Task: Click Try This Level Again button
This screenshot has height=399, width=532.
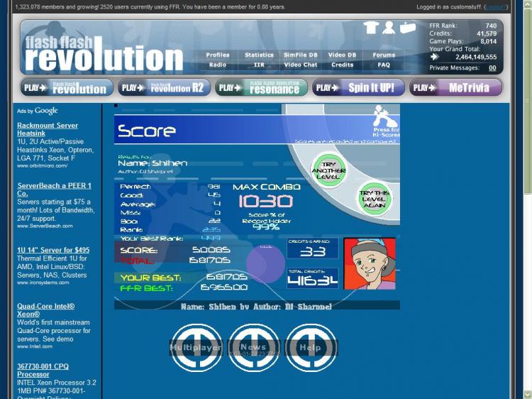Action: coord(374,199)
